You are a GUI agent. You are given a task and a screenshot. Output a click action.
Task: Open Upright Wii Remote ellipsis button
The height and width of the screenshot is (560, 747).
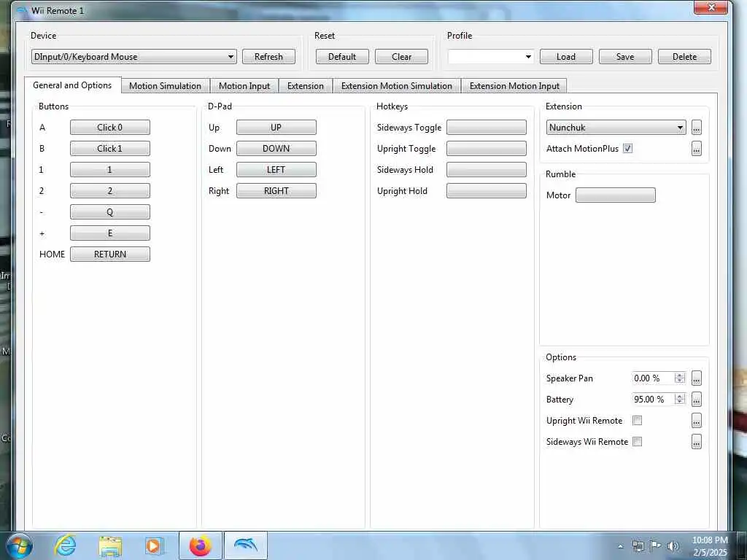tap(697, 421)
